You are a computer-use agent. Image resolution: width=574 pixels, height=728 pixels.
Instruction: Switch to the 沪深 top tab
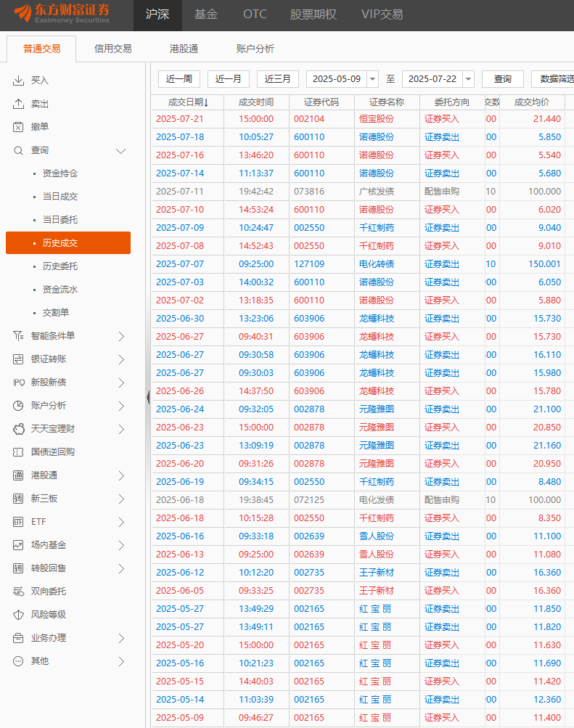(x=157, y=15)
